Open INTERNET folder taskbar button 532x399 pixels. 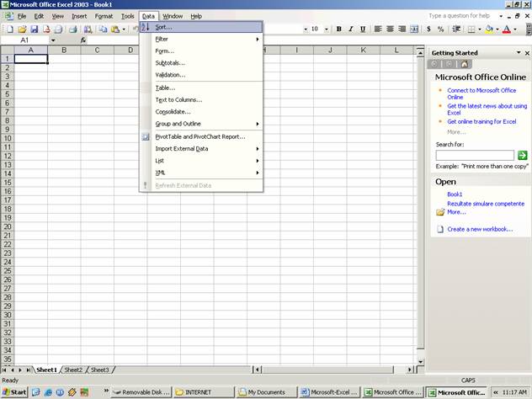204,392
